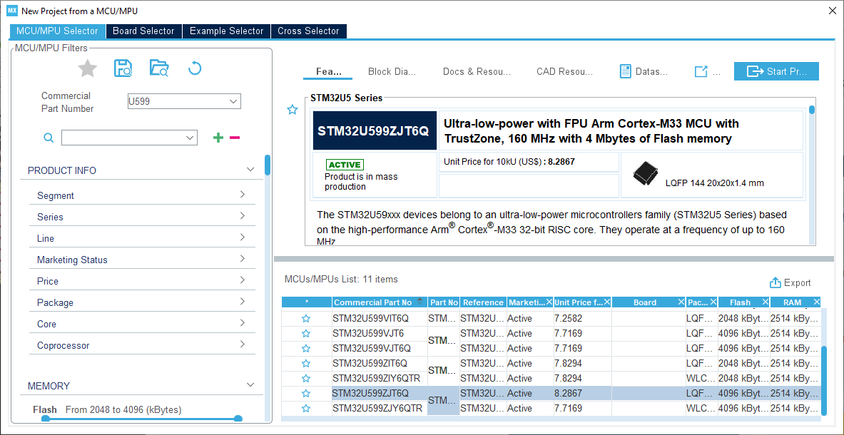
Task: Open the Block Diagram tab
Action: (392, 72)
